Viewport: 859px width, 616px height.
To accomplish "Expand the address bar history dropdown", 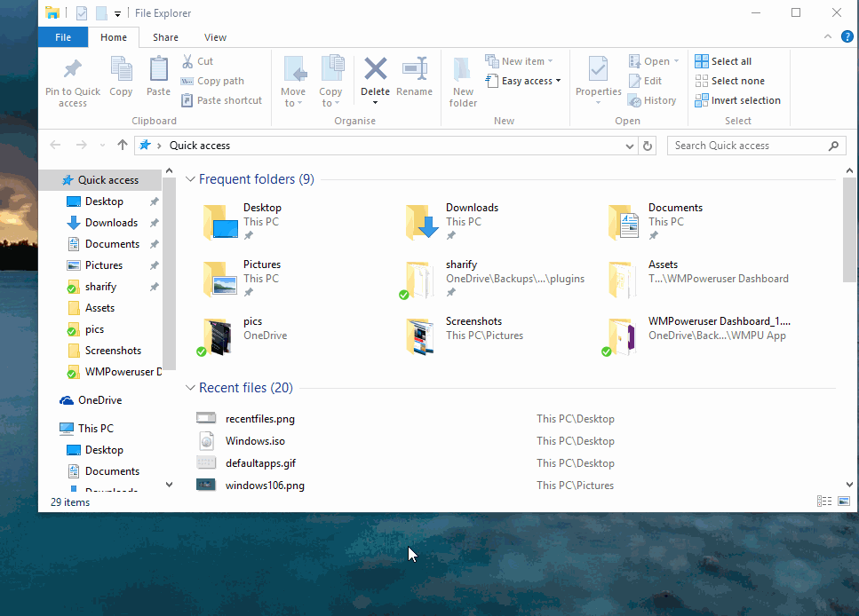I will [x=630, y=146].
